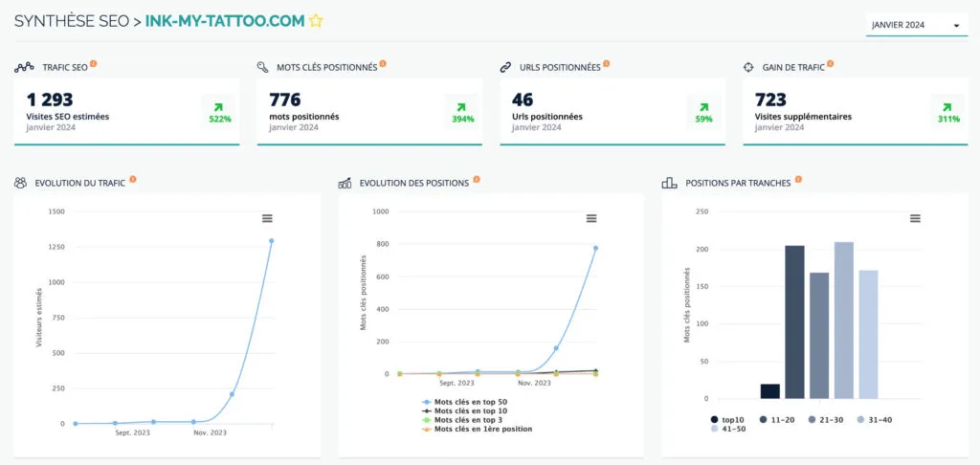Click the 394% keyword growth badge
The width and height of the screenshot is (980, 465).
pyautogui.click(x=463, y=112)
